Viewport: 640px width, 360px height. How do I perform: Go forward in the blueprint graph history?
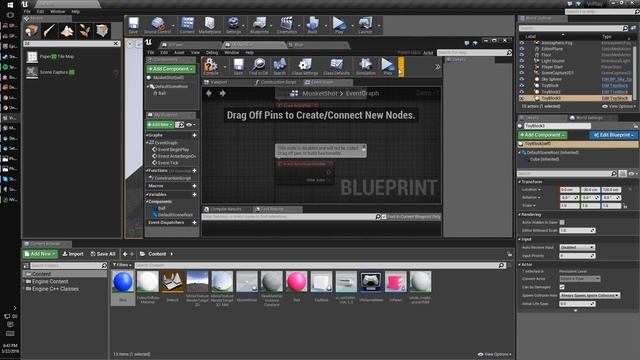point(223,93)
